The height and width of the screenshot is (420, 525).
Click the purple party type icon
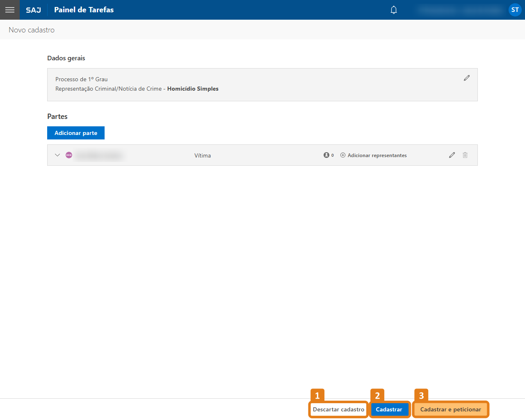[69, 155]
